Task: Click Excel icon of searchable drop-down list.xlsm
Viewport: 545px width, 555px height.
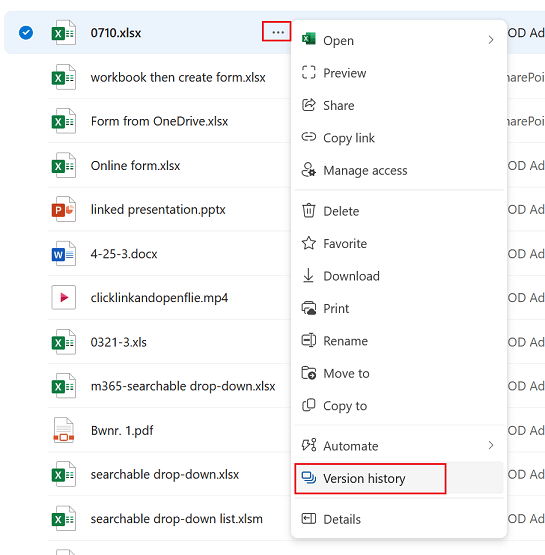Action: (64, 519)
